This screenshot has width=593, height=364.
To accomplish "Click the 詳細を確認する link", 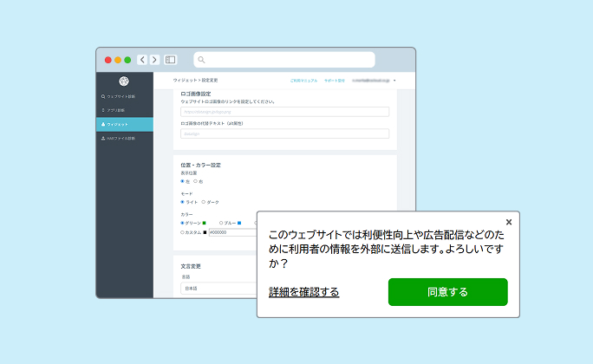I will click(x=303, y=292).
